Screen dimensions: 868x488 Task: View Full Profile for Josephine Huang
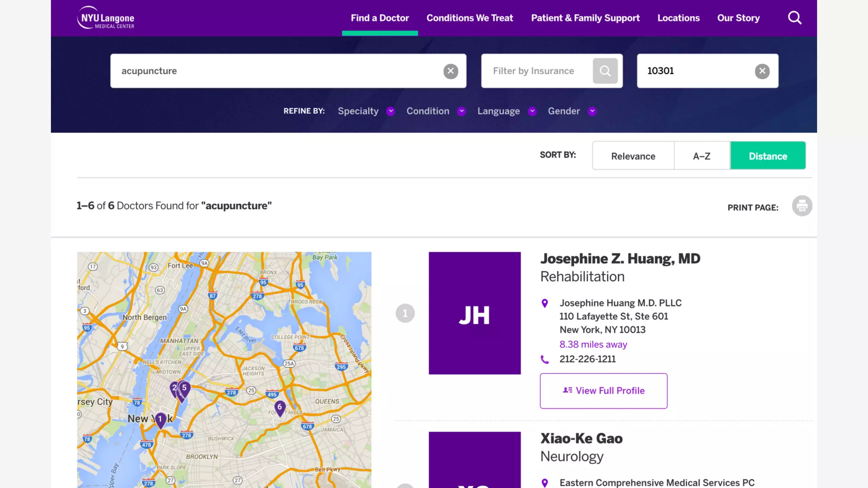(x=603, y=391)
